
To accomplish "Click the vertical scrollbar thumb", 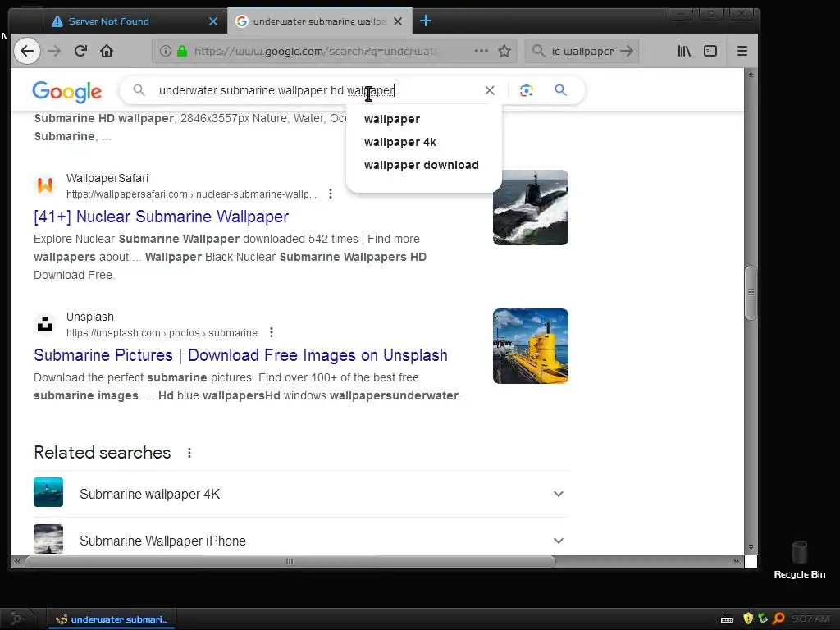I will [751, 293].
